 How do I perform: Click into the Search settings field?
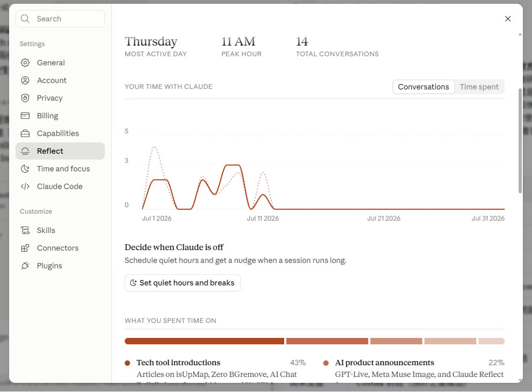coord(60,19)
